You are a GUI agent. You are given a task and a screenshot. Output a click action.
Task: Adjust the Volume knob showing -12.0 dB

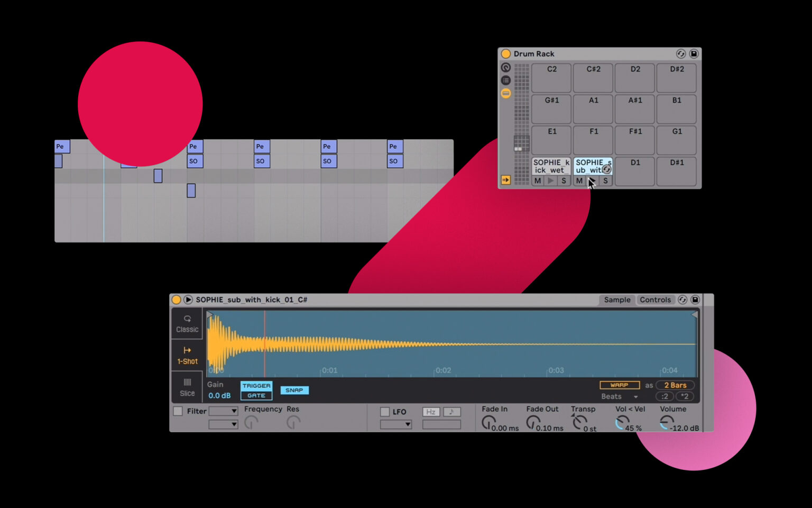[667, 422]
